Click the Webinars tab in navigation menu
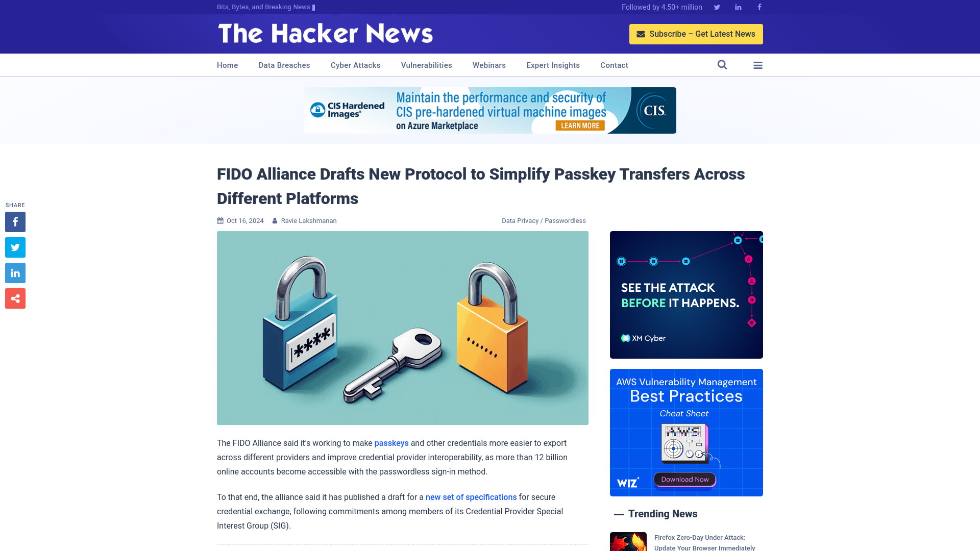 coord(489,65)
